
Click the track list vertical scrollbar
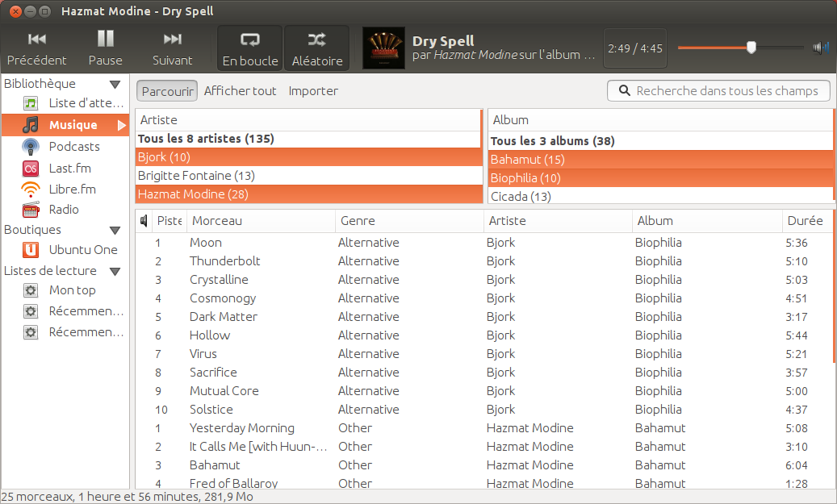(x=834, y=287)
